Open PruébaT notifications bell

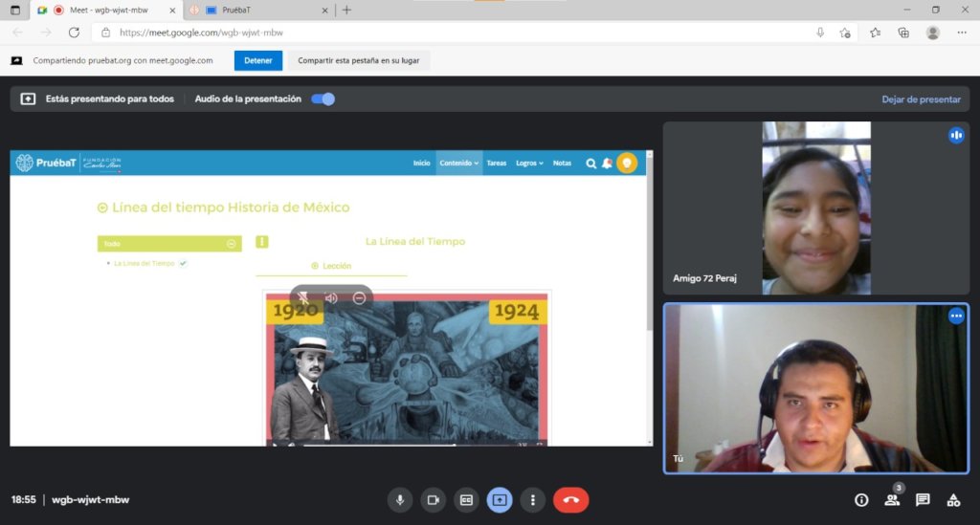(x=607, y=164)
